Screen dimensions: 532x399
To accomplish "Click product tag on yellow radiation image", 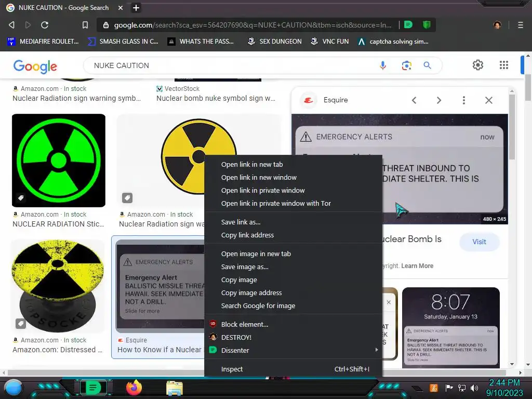I will click(127, 198).
